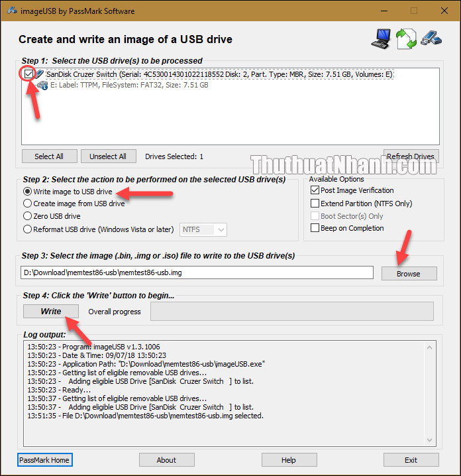Toggle Post Image Verification checkbox
This screenshot has height=476, width=461.
point(315,190)
